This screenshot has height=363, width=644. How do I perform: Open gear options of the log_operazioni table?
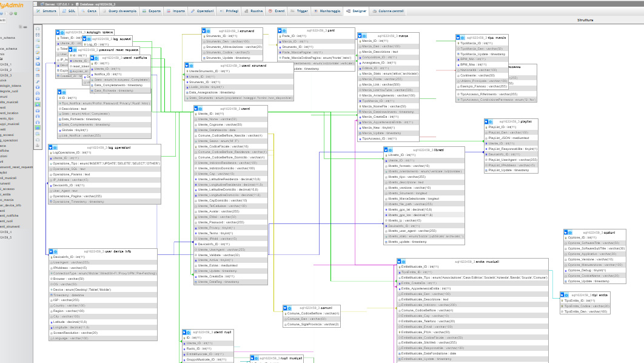pos(55,147)
